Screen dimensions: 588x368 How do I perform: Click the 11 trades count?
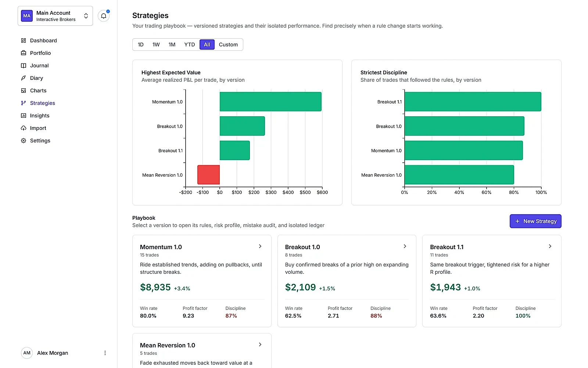tap(439, 255)
